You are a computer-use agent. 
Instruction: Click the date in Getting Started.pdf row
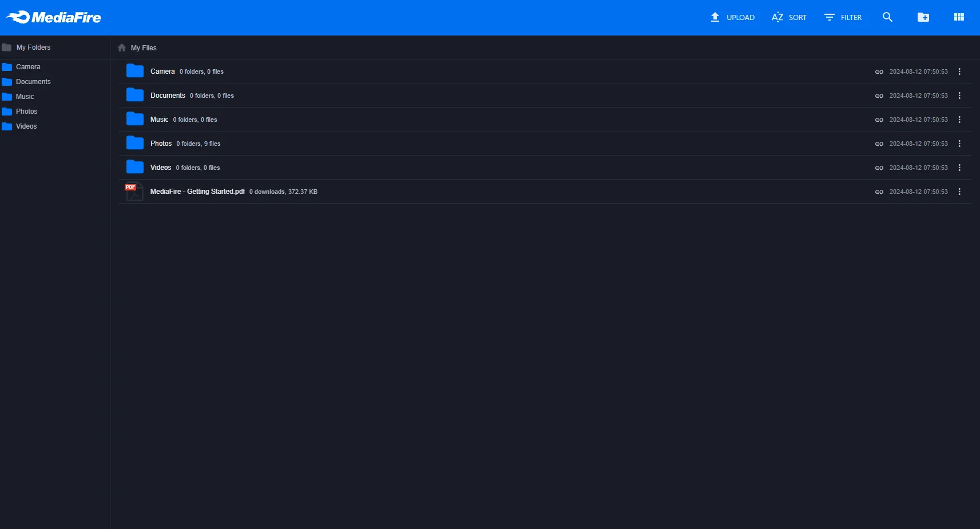click(918, 192)
